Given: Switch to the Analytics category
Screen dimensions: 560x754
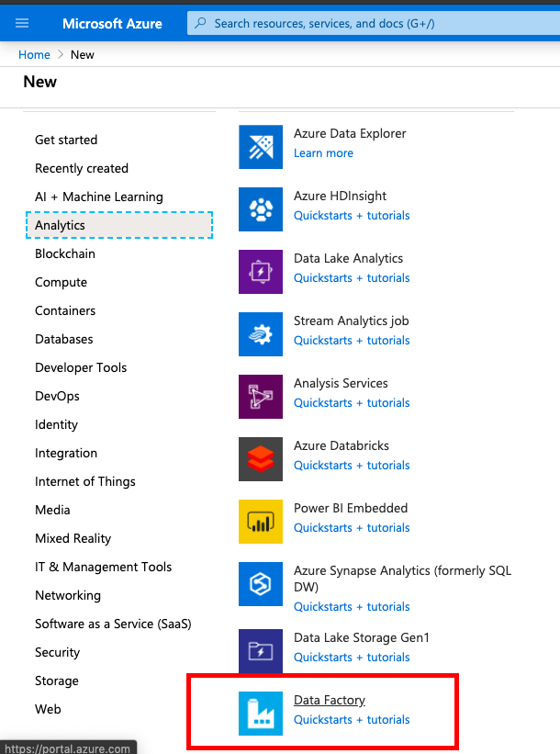Looking at the screenshot, I should tap(61, 225).
